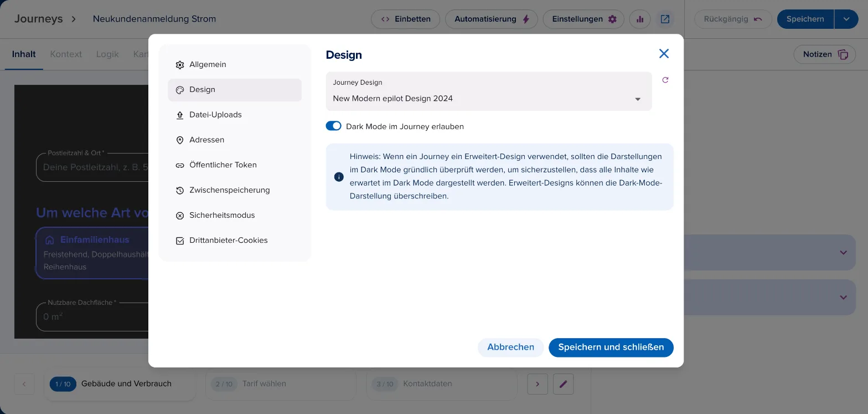This screenshot has height=414, width=868.
Task: Click the info icon in the hint box
Action: coord(339,177)
